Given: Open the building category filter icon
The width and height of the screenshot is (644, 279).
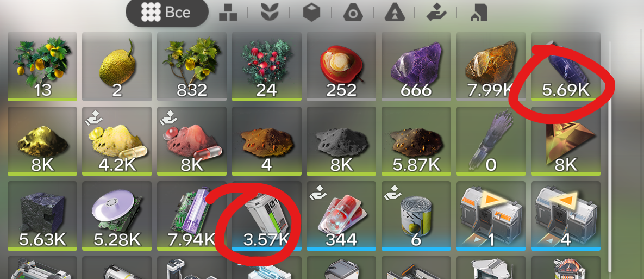Looking at the screenshot, I should 478,13.
